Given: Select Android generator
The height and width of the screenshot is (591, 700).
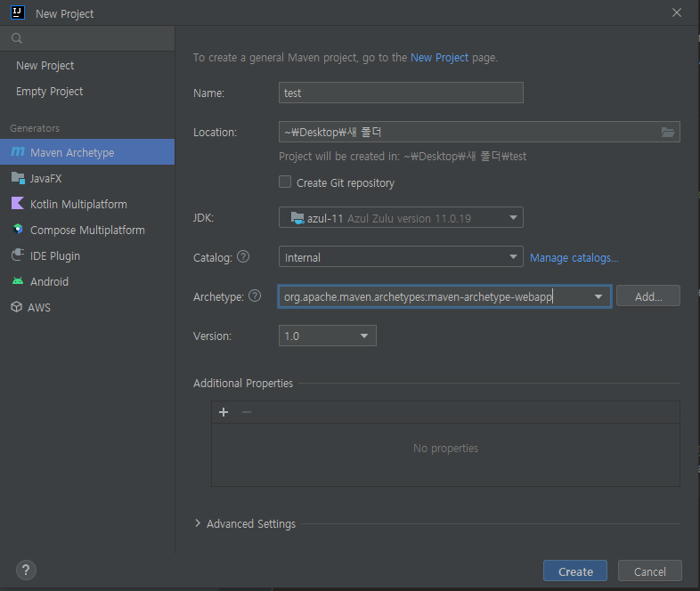Looking at the screenshot, I should 87,281.
